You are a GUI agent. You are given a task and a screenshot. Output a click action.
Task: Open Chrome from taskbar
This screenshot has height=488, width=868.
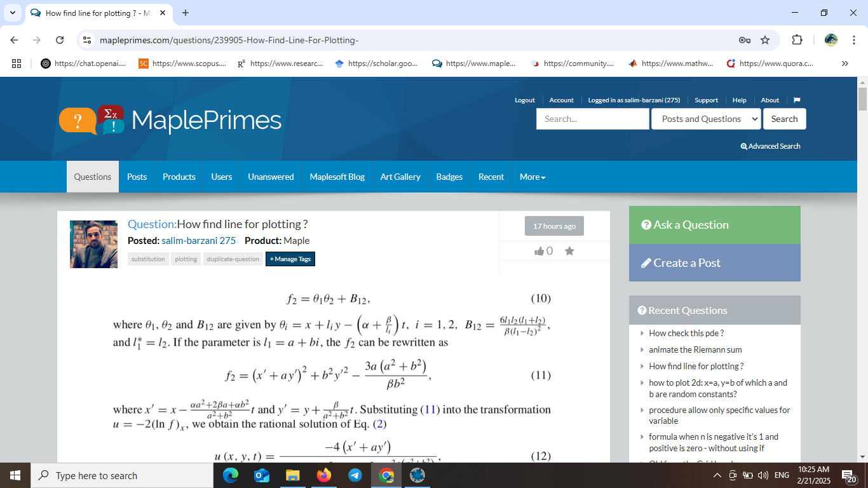(x=386, y=475)
